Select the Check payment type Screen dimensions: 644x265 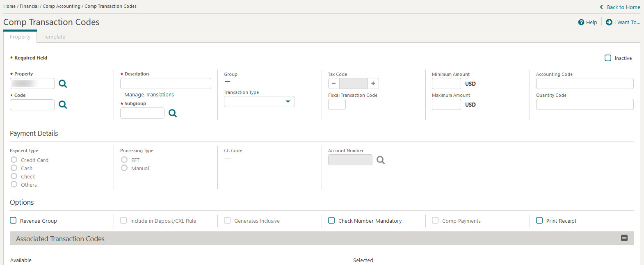(14, 176)
